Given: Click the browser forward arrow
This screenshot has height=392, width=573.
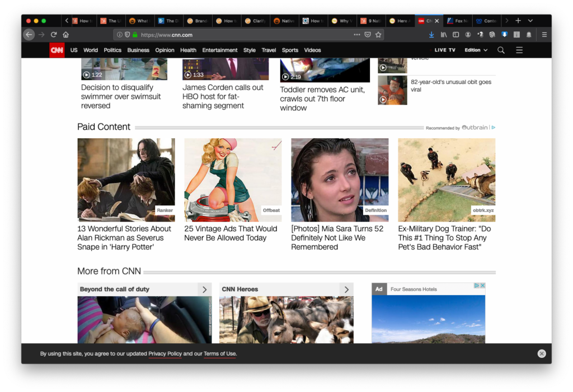Looking at the screenshot, I should click(x=41, y=35).
